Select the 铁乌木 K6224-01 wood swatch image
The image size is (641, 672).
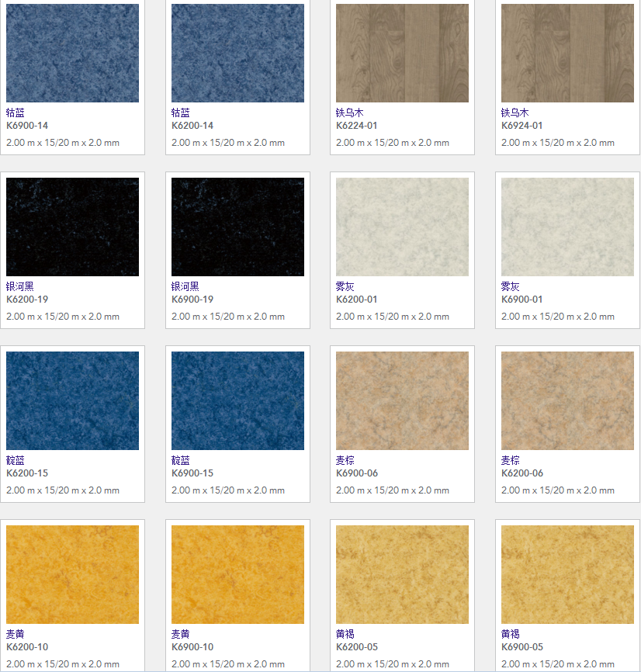click(402, 53)
